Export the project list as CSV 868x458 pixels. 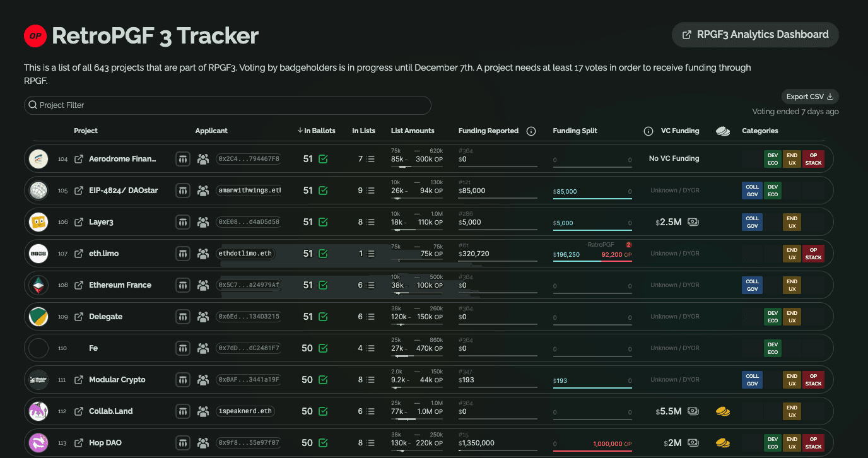click(x=810, y=97)
